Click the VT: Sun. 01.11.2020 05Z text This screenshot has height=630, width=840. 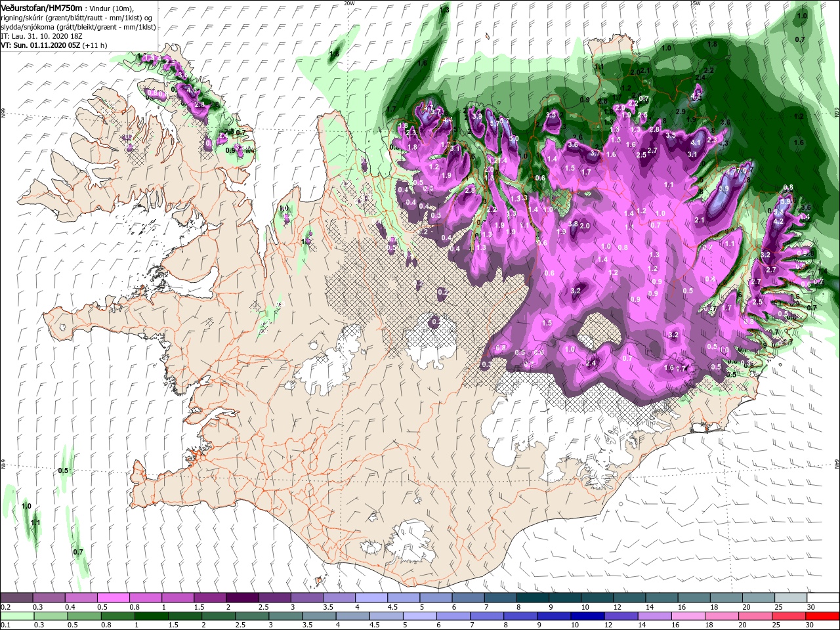click(x=41, y=45)
